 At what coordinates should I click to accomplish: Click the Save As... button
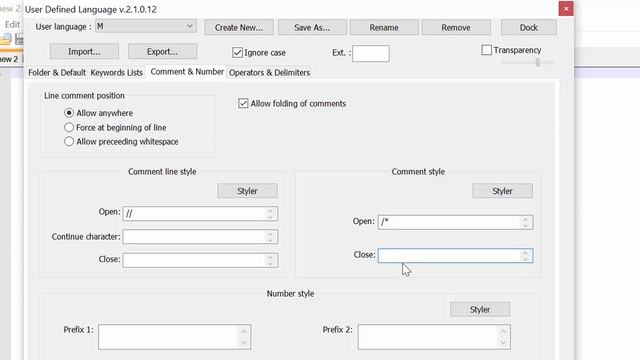(312, 27)
